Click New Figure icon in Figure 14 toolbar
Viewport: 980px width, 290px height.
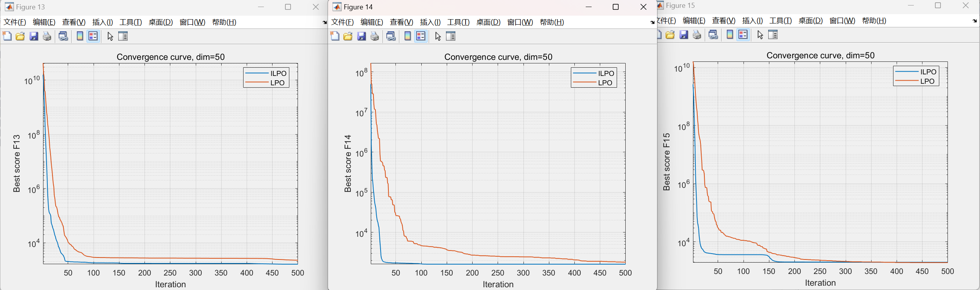tap(335, 36)
